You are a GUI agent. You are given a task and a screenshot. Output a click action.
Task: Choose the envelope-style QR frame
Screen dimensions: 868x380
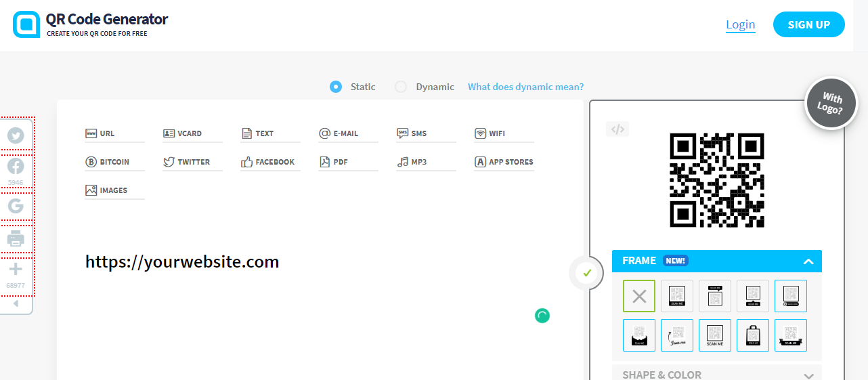coord(638,335)
